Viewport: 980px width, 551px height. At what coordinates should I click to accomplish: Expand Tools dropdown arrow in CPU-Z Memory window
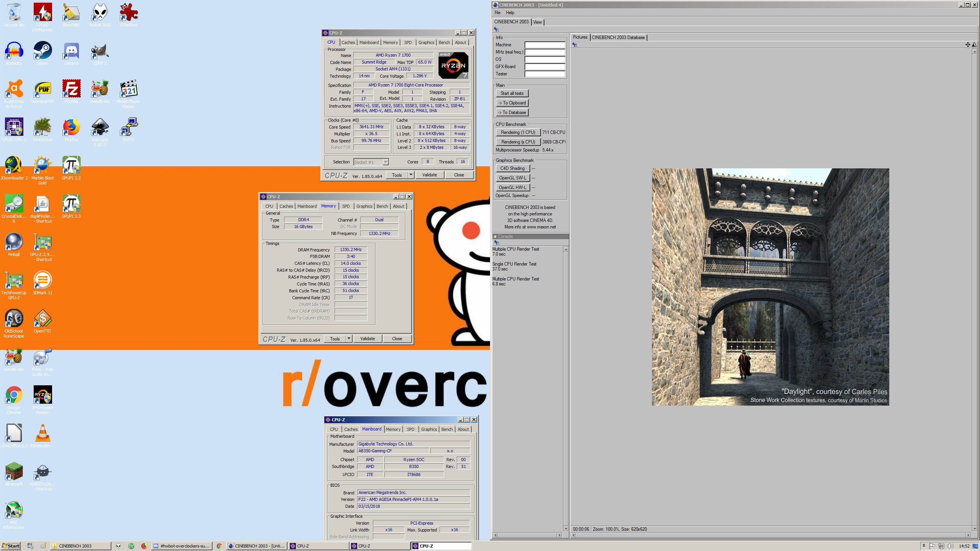[x=349, y=339]
